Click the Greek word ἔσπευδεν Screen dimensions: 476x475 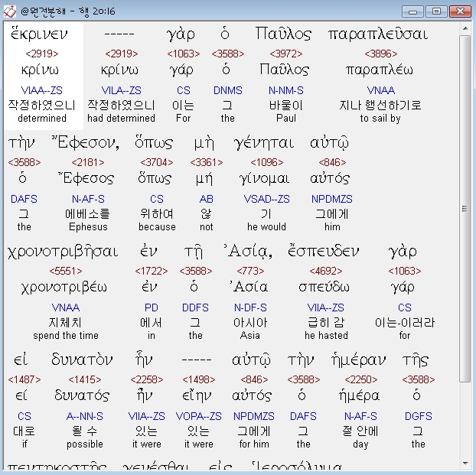pos(323,252)
